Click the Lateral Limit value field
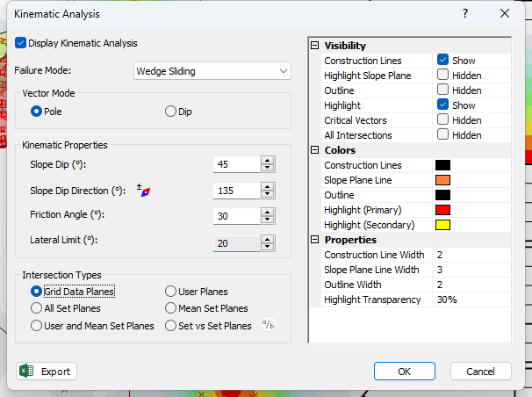 236,243
